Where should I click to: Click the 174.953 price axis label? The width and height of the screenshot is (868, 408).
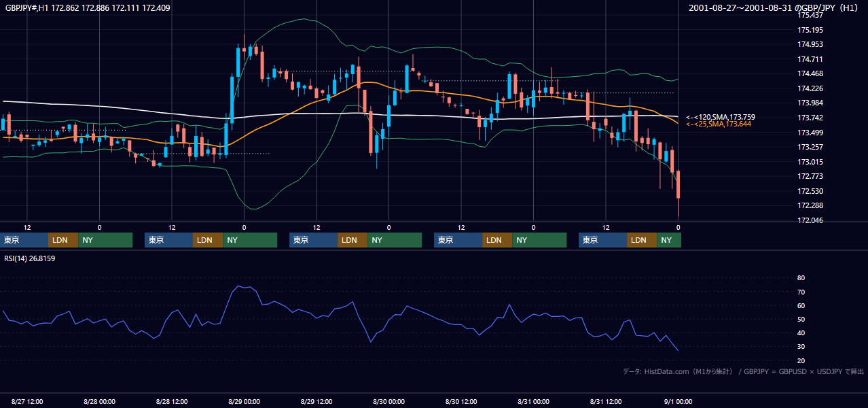coord(810,44)
